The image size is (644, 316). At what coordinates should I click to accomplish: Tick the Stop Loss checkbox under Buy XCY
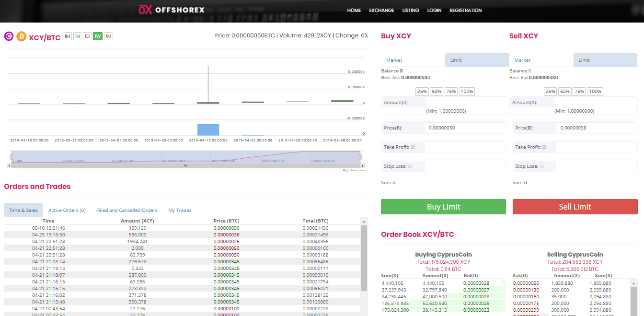point(410,166)
